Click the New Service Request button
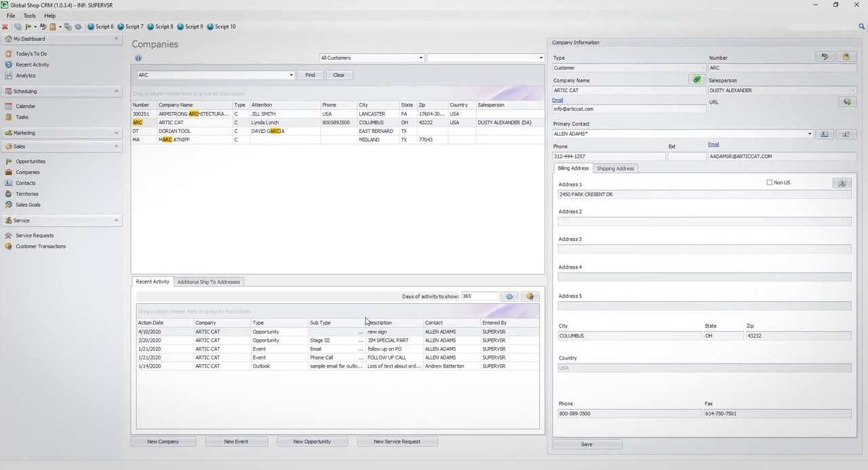868x470 pixels. (397, 442)
